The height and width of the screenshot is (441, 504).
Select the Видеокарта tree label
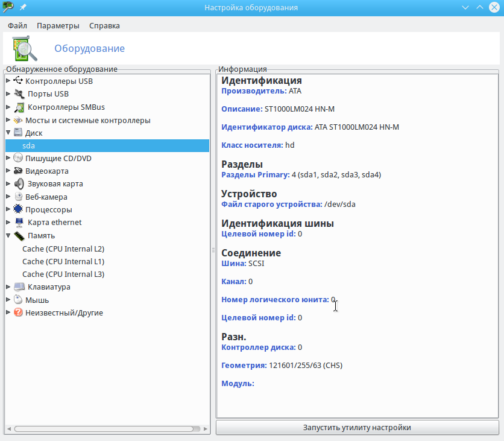[47, 171]
